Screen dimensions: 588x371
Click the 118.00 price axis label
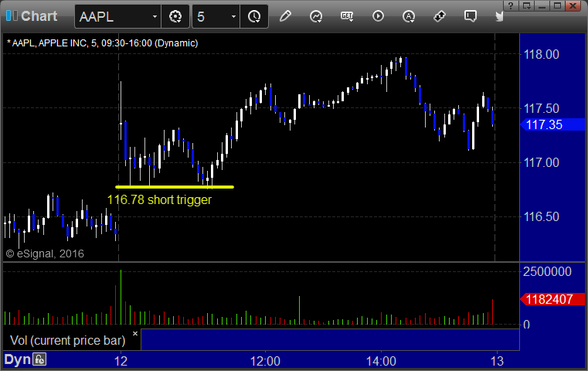[541, 54]
